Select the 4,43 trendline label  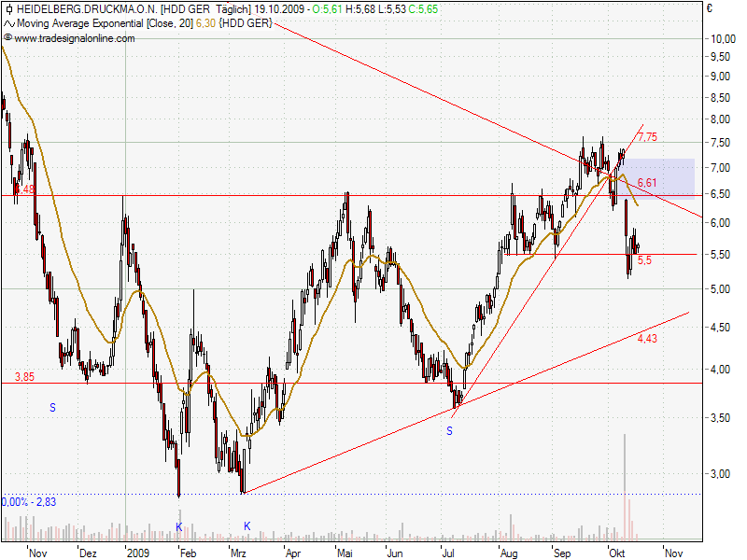[648, 338]
